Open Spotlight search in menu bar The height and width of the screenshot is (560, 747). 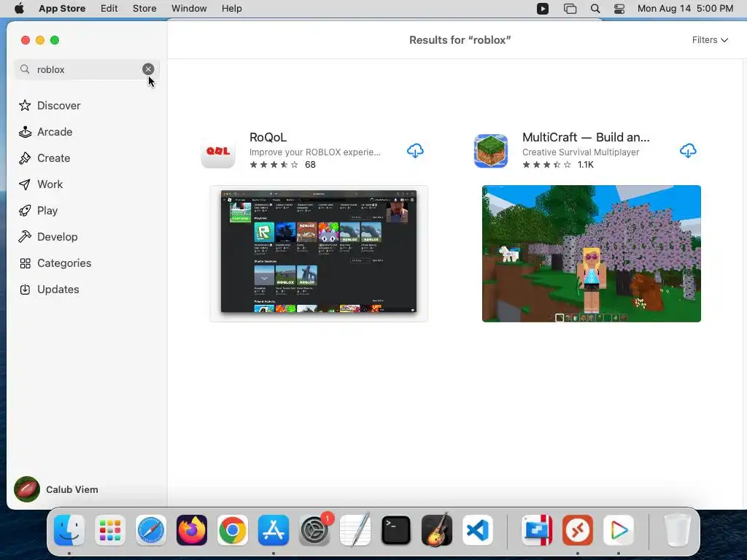click(595, 9)
